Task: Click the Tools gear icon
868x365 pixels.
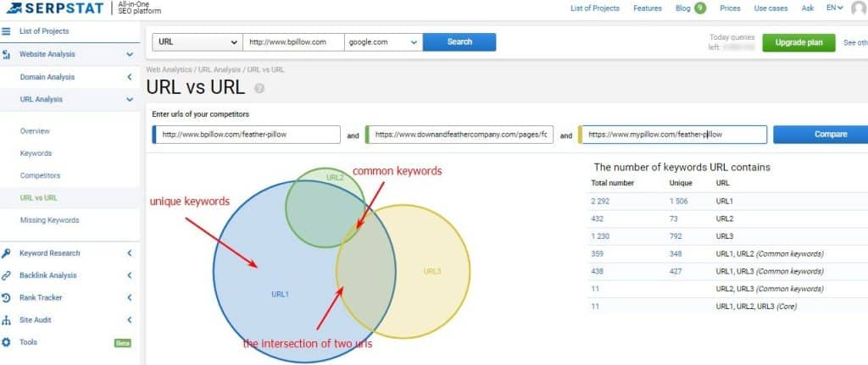Action: coord(7,342)
